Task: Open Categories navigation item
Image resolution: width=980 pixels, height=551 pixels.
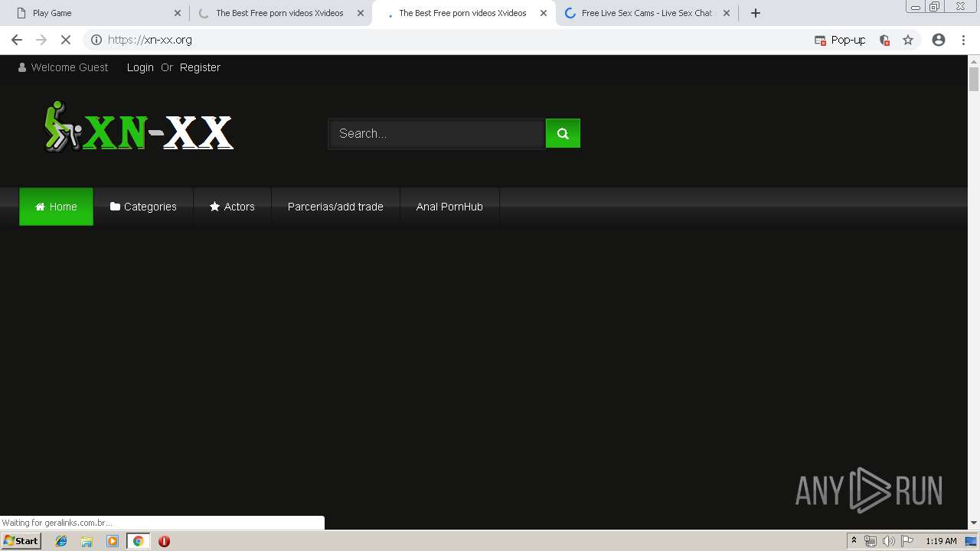Action: point(143,207)
